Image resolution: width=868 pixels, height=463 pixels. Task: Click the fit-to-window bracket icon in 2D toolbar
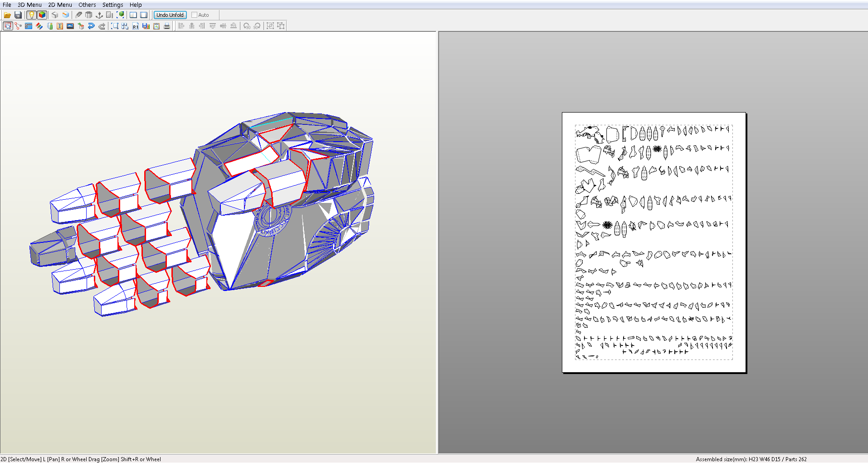pyautogui.click(x=115, y=26)
